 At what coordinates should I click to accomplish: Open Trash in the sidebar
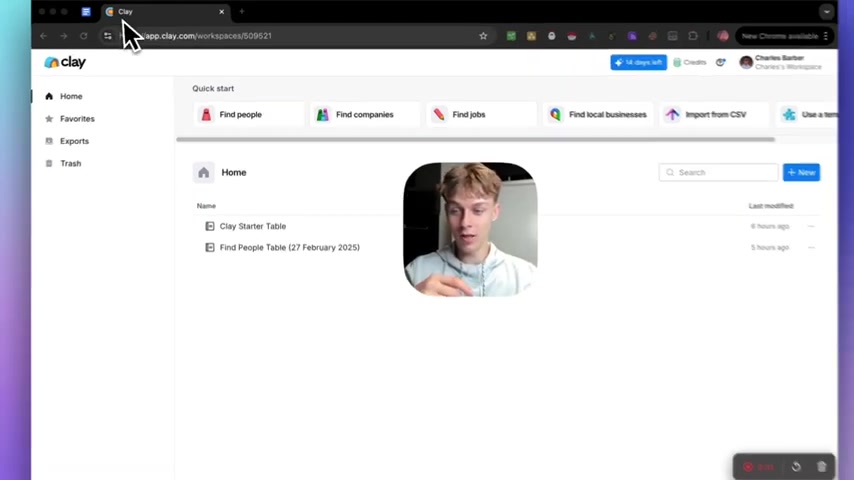click(x=70, y=163)
